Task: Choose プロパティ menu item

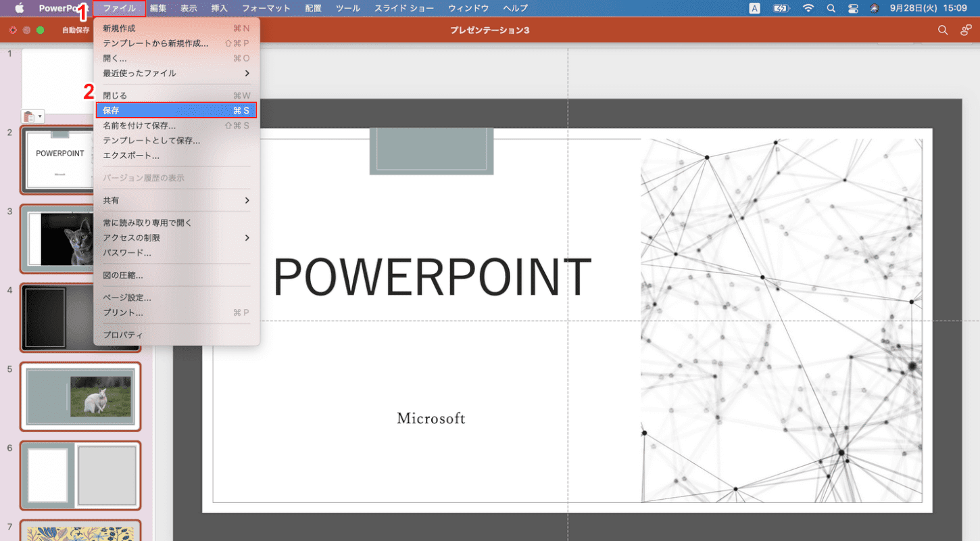Action: 176,335
